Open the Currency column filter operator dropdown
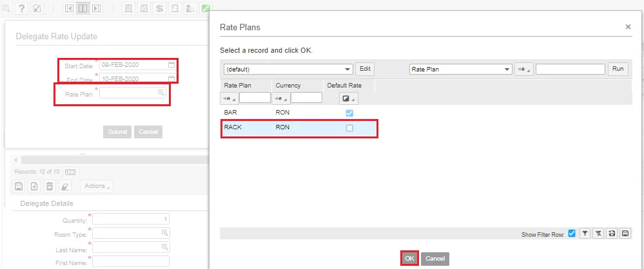Screen dimensions: 644x269 [x=280, y=98]
